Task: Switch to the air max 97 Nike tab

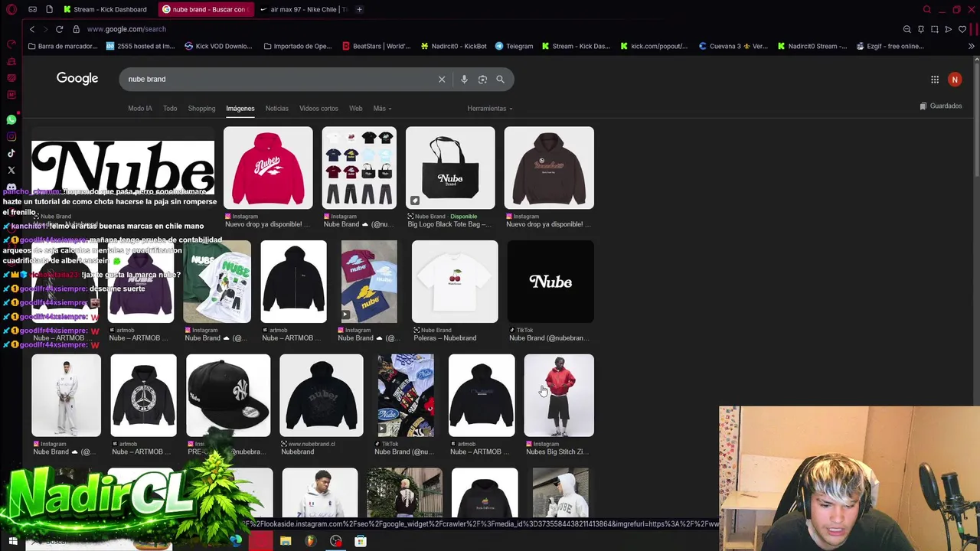Action: tap(304, 9)
